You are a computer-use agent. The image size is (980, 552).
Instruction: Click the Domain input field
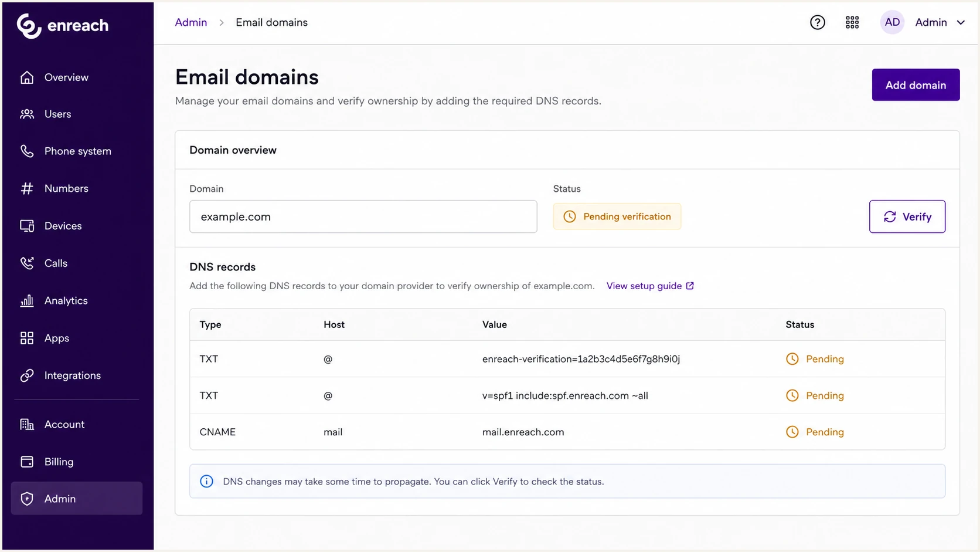(363, 217)
